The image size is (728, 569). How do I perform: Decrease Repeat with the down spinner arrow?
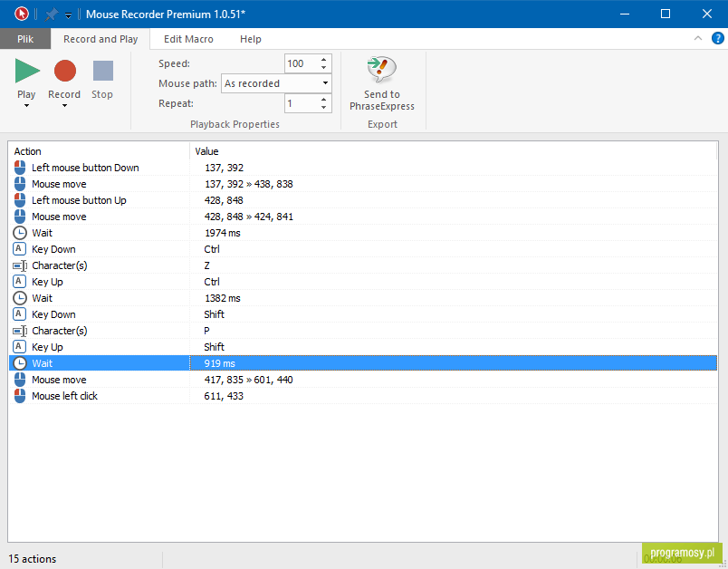pyautogui.click(x=324, y=107)
